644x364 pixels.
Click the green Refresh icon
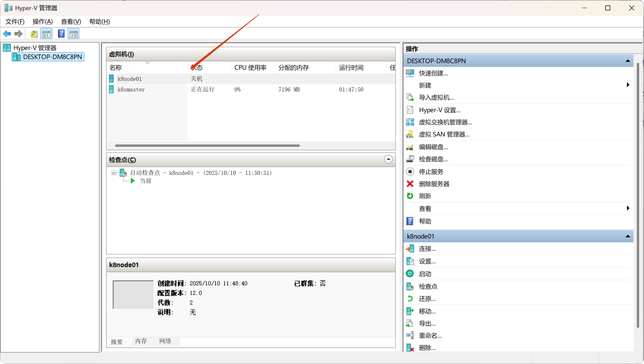[x=410, y=196]
